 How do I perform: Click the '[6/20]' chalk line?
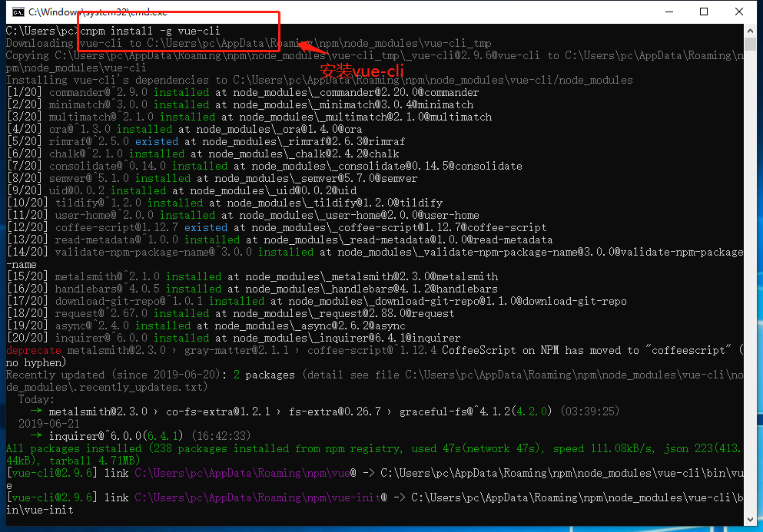pyautogui.click(x=203, y=154)
